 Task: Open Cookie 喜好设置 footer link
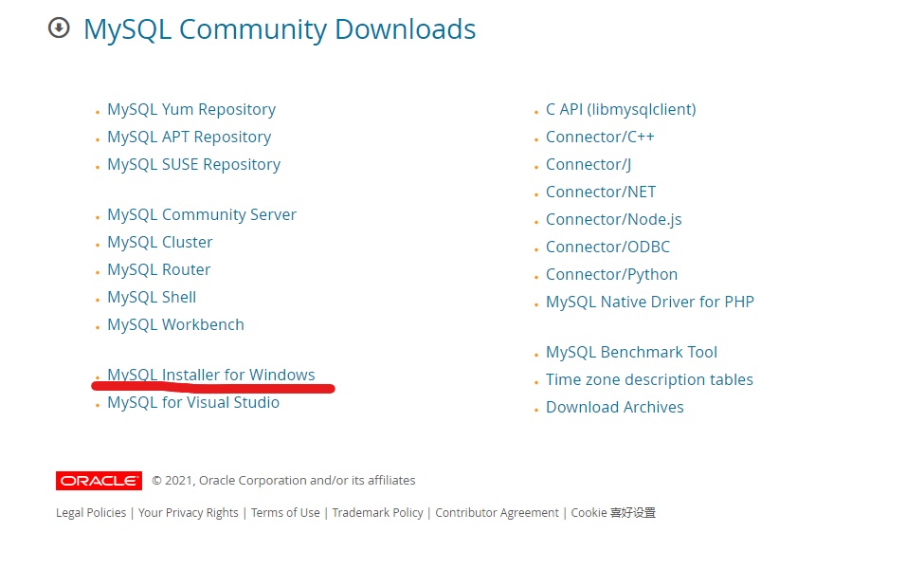(613, 513)
